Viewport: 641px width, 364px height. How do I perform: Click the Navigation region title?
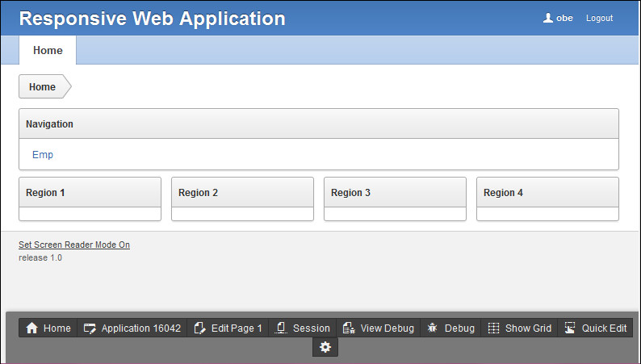[50, 124]
